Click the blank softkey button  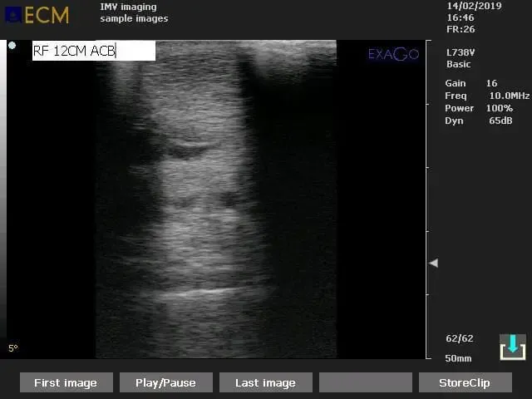[x=366, y=382]
